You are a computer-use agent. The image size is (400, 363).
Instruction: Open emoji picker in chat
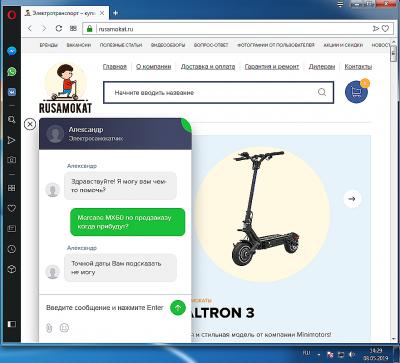(x=64, y=328)
